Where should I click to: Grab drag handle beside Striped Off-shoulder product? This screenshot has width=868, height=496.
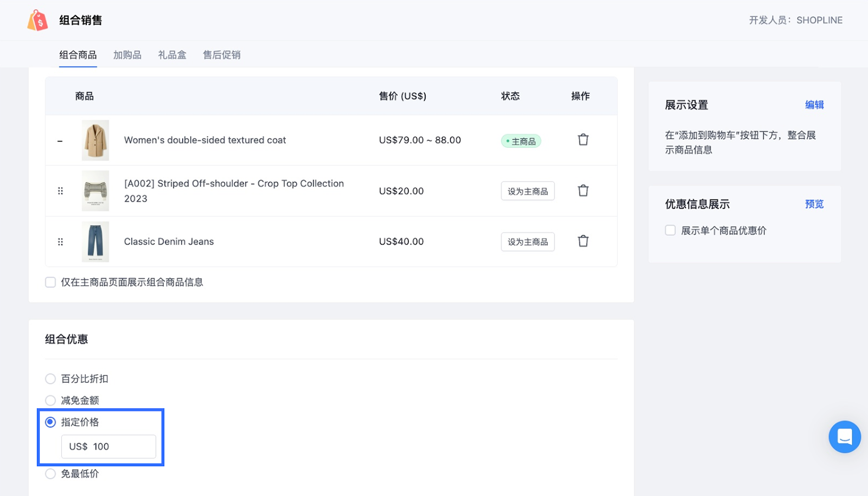[60, 191]
